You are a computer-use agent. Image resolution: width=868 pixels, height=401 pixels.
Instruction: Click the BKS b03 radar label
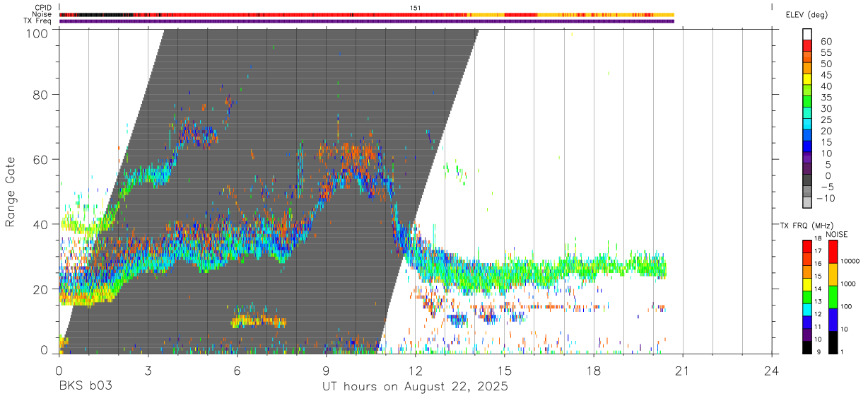coord(86,387)
